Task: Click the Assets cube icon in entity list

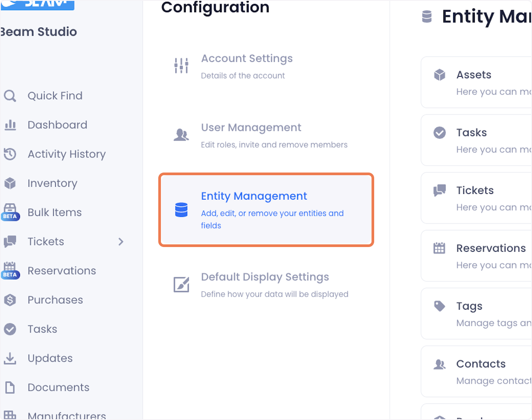Action: [439, 75]
